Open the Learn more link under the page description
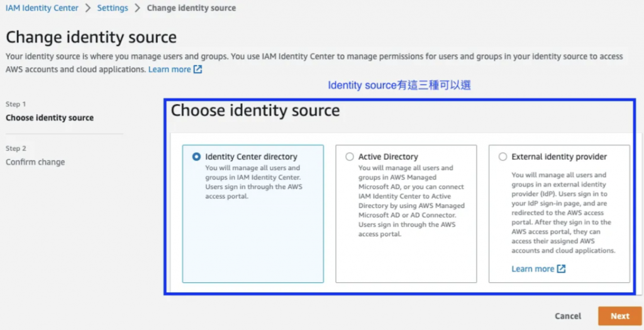 tap(170, 69)
